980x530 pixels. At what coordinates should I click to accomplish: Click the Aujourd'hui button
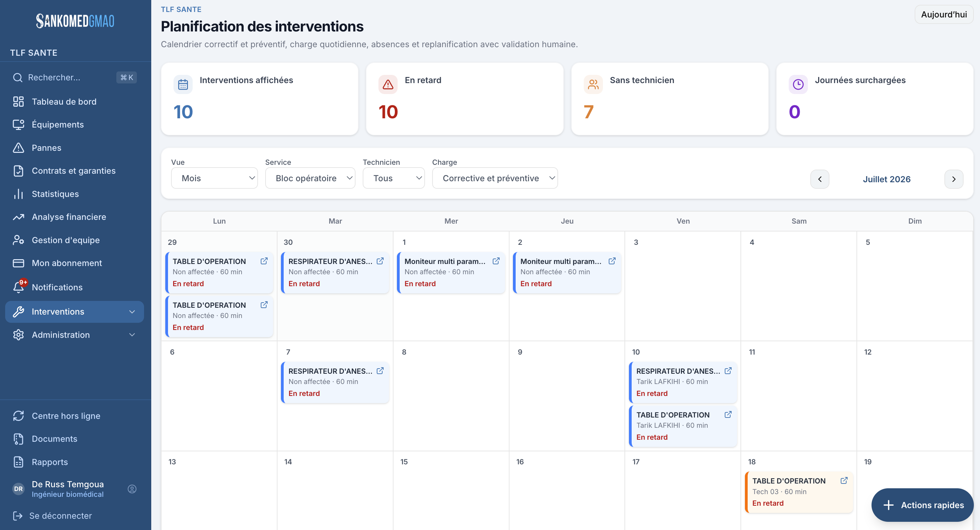click(x=944, y=14)
